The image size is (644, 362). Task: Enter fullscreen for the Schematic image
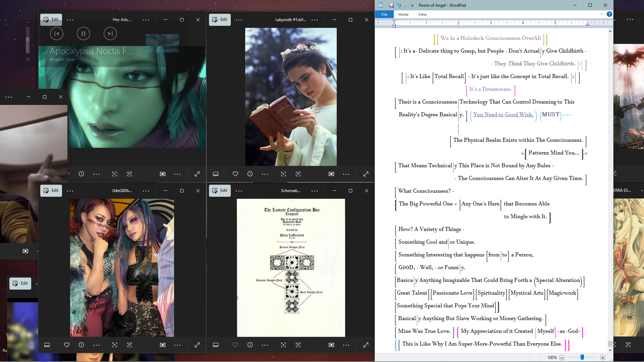[x=366, y=345]
